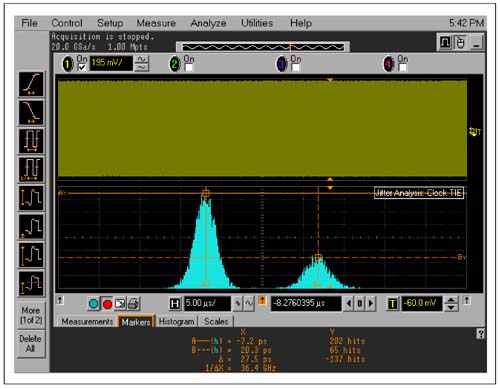Image resolution: width=500 pixels, height=389 pixels.
Task: Decrease trigger level with down arrow
Action: [x=451, y=307]
